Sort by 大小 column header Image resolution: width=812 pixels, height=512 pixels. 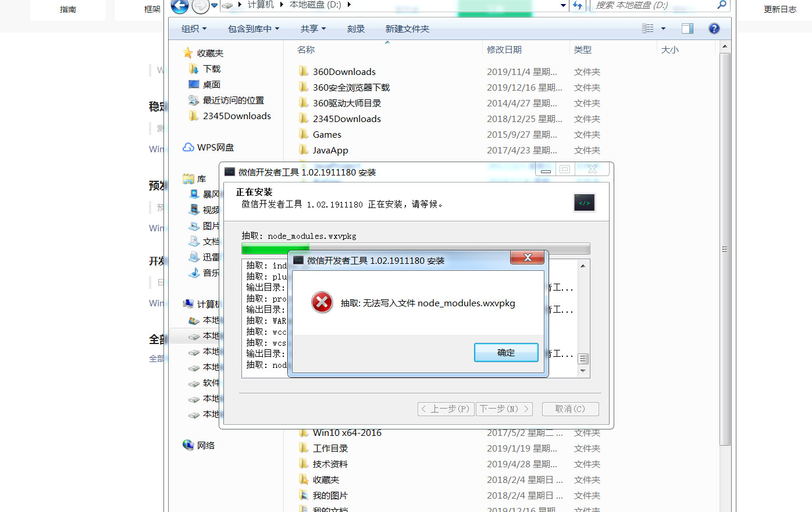tap(670, 49)
